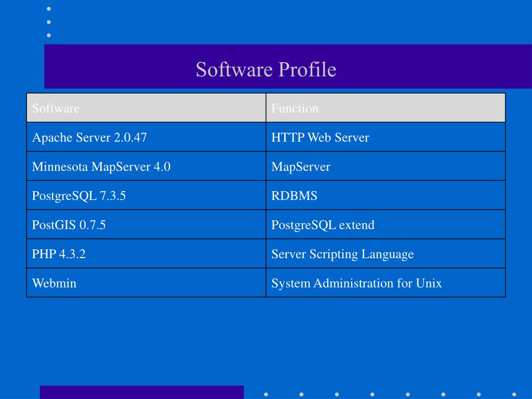Select the 'Apache Server 2.0.47' cell
532x399 pixels.
[x=146, y=137]
